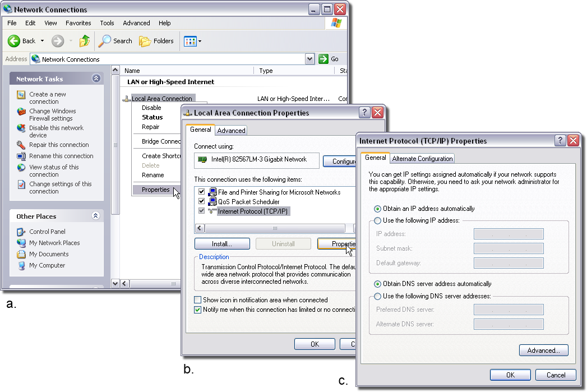The width and height of the screenshot is (587, 392).
Task: Collapse the Other Places panel
Action: (x=96, y=216)
